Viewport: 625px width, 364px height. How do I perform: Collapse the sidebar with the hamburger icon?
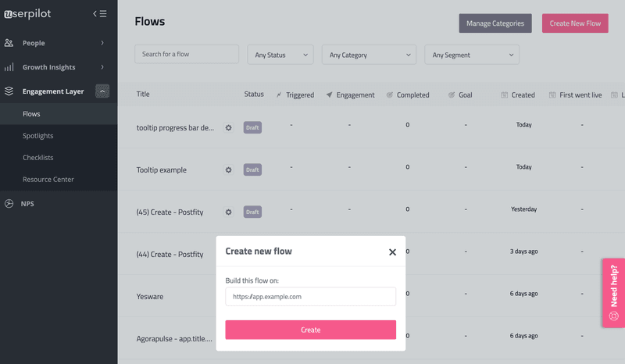pyautogui.click(x=100, y=13)
